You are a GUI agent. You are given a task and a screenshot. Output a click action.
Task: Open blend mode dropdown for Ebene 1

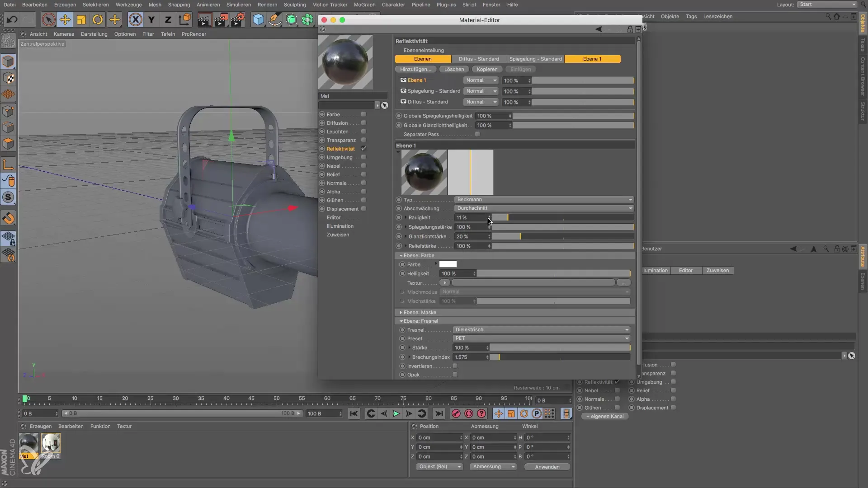click(481, 80)
